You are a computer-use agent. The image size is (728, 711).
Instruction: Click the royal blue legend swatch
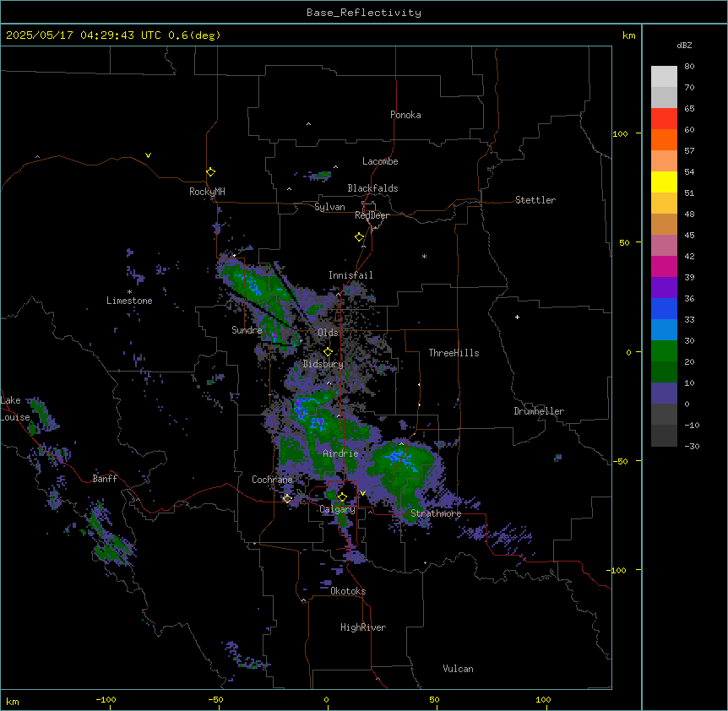tap(664, 308)
